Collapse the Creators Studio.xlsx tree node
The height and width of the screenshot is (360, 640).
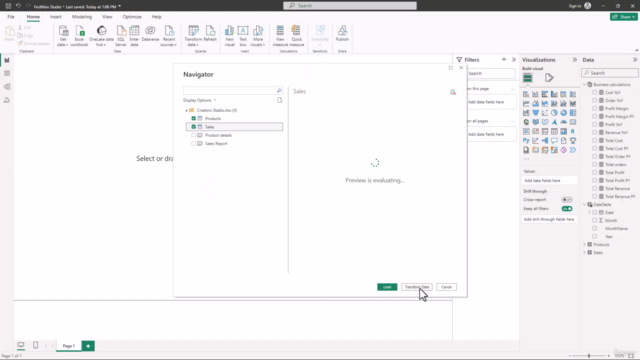tap(187, 111)
